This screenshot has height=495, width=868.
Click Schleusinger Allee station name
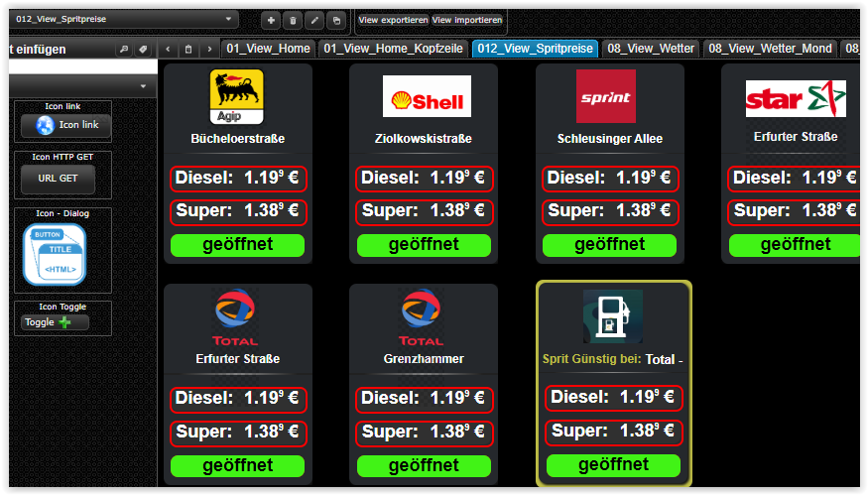coord(609,139)
